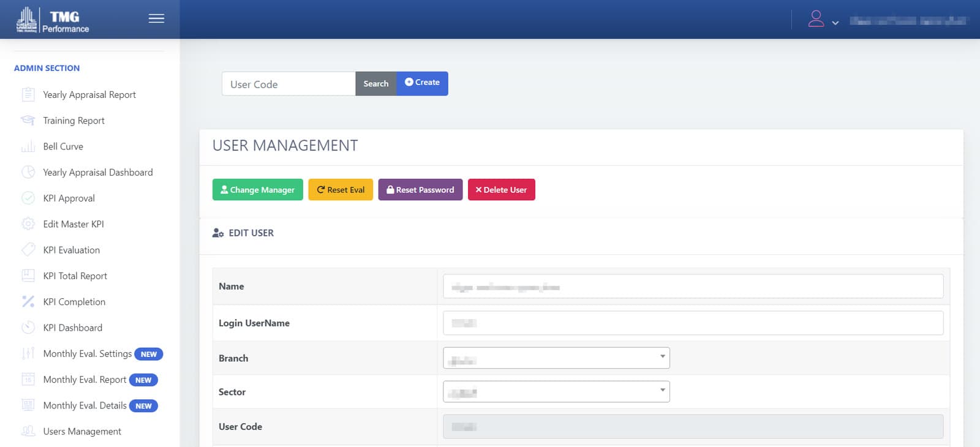Click the TMG Performance logo
This screenshot has height=447, width=980.
click(x=53, y=20)
